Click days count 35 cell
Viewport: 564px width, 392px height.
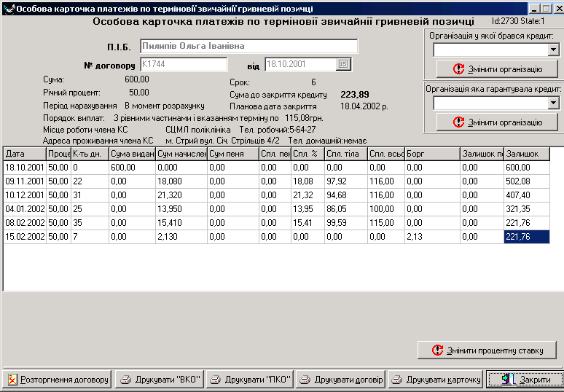click(x=90, y=223)
